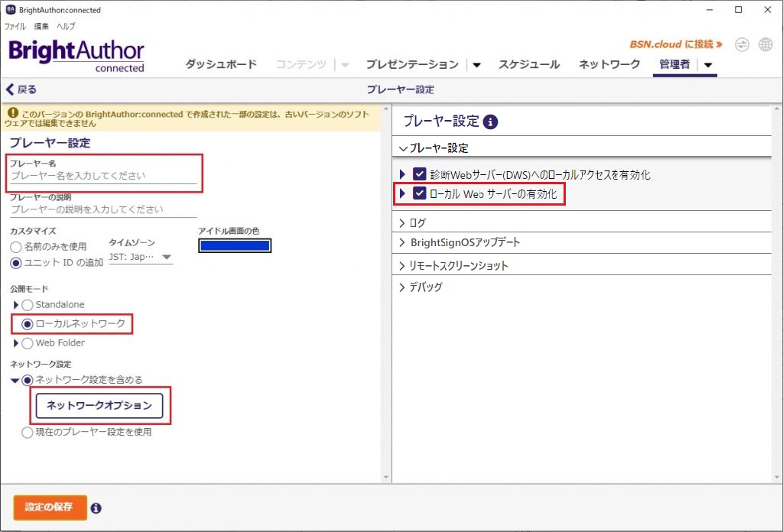Open the コンテンツ dropdown arrow
This screenshot has width=783, height=532.
tap(345, 65)
